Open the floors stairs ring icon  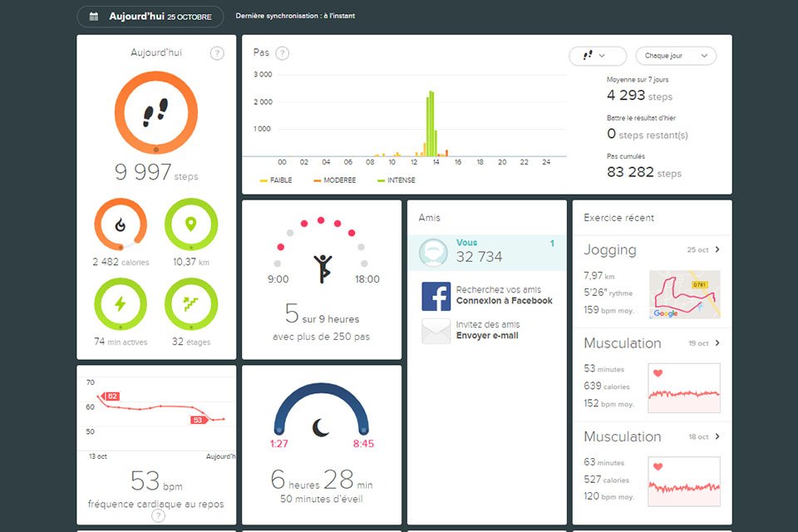(x=191, y=304)
